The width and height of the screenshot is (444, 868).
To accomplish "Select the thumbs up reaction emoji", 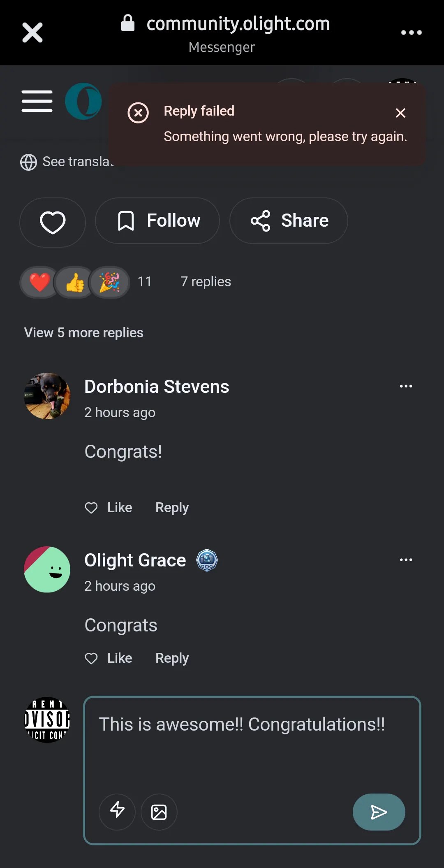I will click(x=74, y=282).
